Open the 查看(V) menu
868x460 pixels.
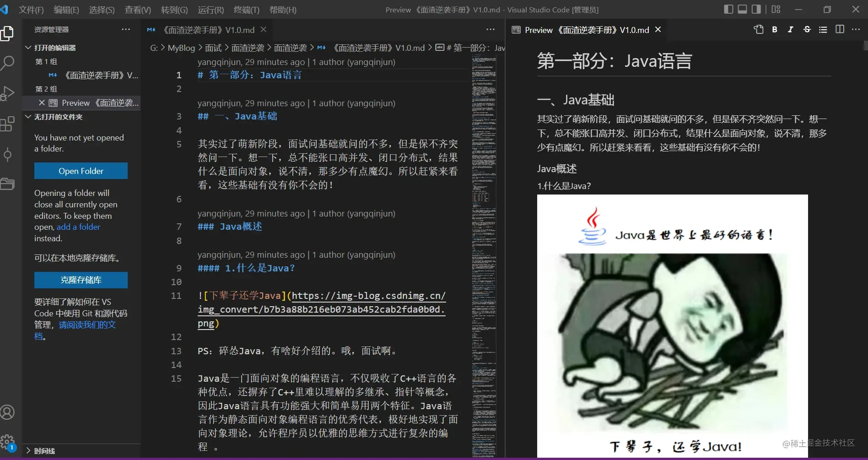(x=138, y=10)
